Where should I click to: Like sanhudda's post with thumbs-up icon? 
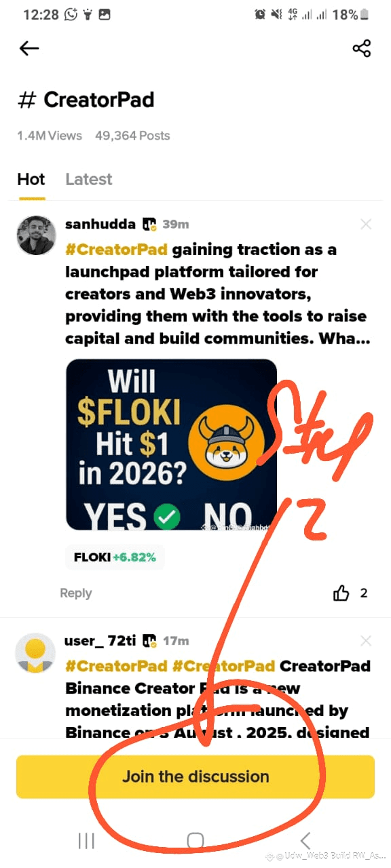tap(341, 593)
